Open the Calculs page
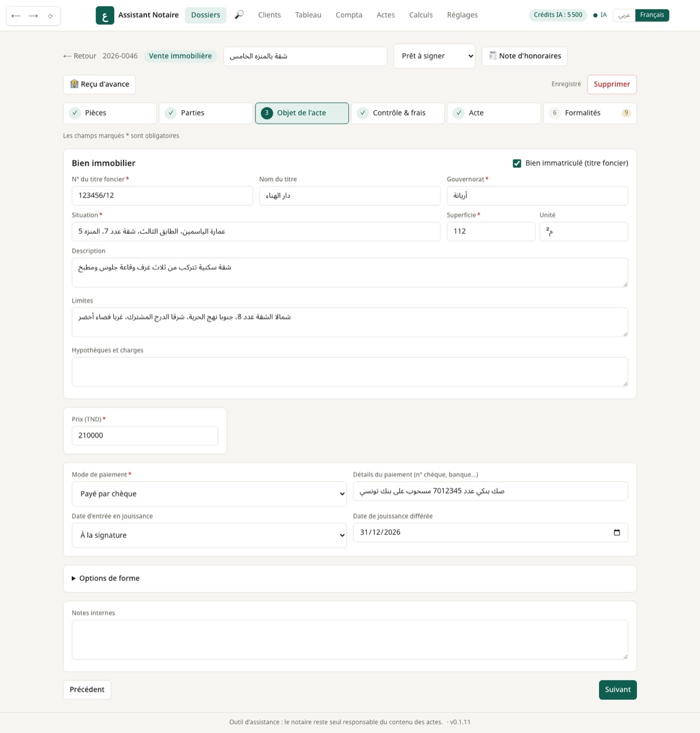The width and height of the screenshot is (700, 733). click(421, 15)
